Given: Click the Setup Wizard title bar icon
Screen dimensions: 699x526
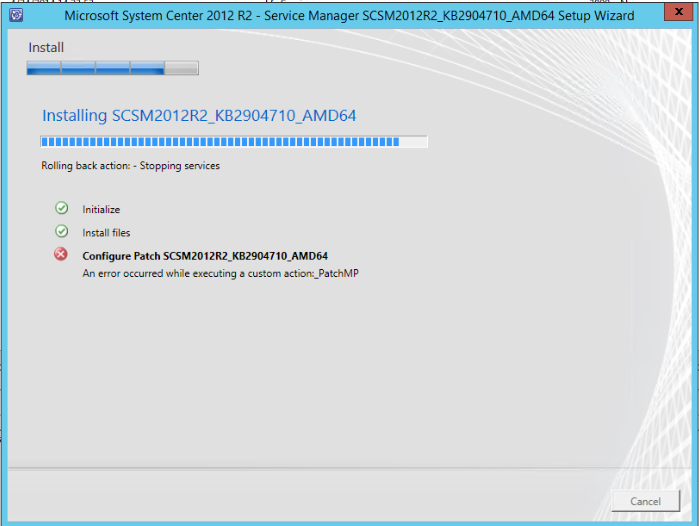Looking at the screenshot, I should tap(17, 15).
